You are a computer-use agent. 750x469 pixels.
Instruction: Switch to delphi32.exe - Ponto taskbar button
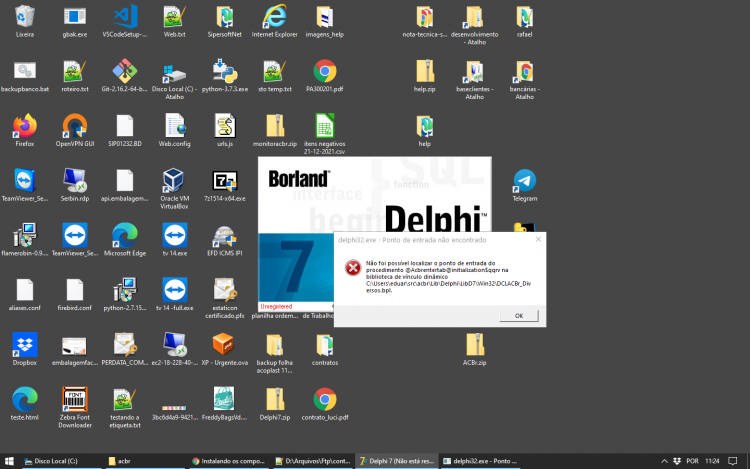pos(480,461)
